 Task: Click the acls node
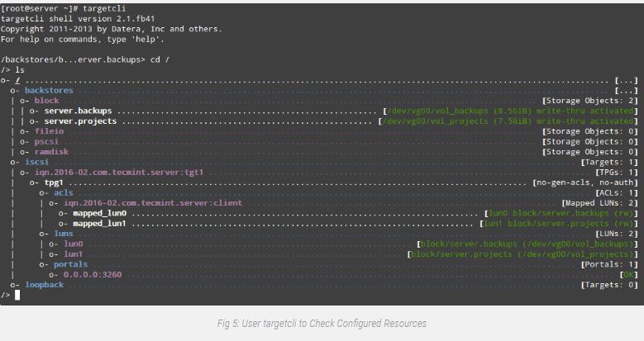coord(64,193)
